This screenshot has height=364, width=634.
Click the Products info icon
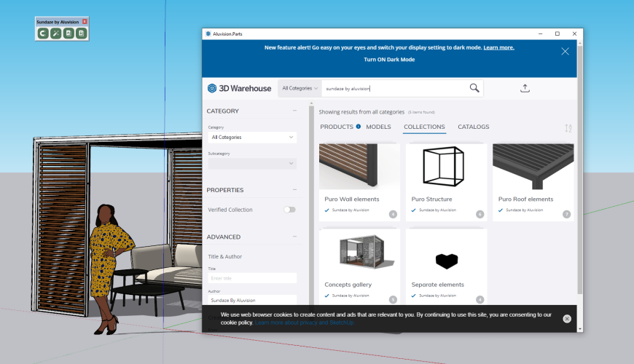tap(359, 127)
